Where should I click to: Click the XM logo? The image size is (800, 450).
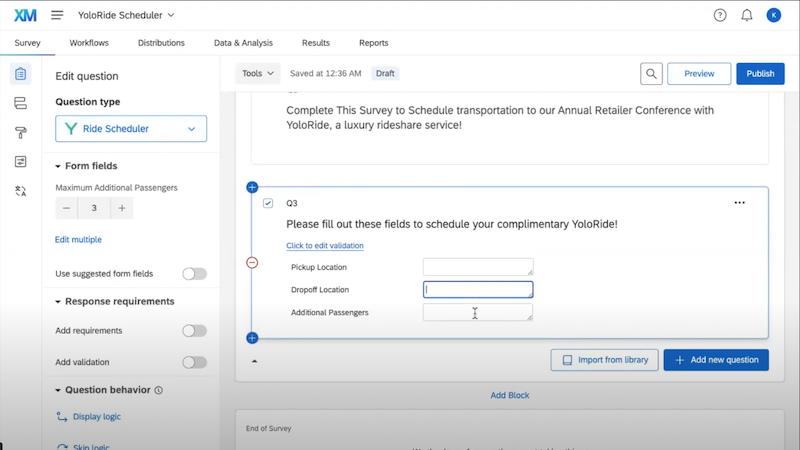point(25,15)
